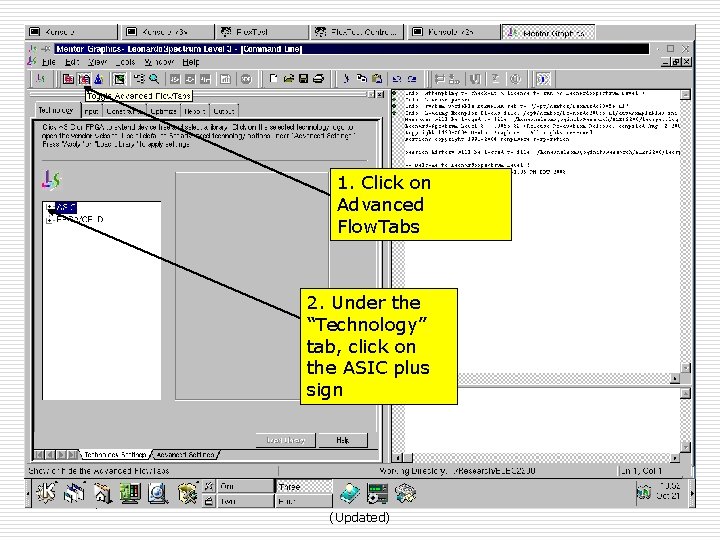Switch to the Constraints flow tab

tap(124, 111)
